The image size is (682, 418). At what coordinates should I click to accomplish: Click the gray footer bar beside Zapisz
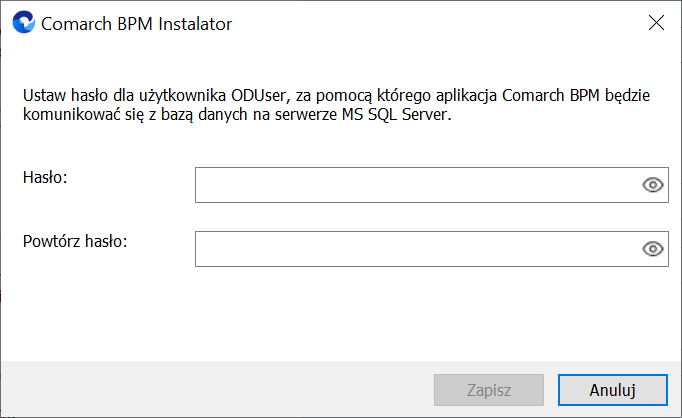click(217, 389)
